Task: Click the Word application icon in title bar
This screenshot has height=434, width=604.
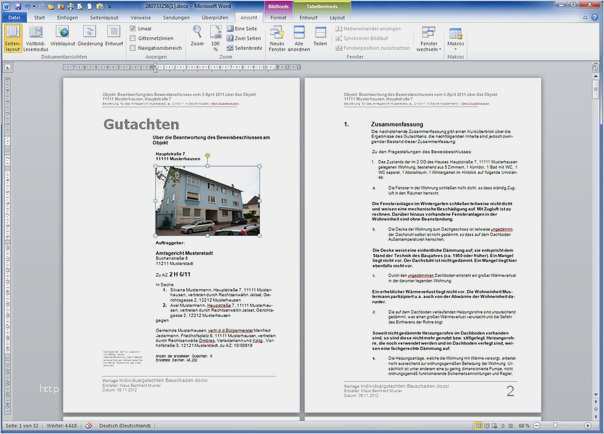Action: tap(7, 7)
